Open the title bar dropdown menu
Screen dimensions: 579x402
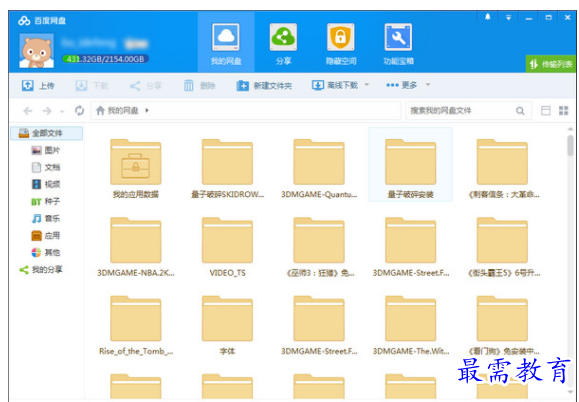tap(508, 17)
